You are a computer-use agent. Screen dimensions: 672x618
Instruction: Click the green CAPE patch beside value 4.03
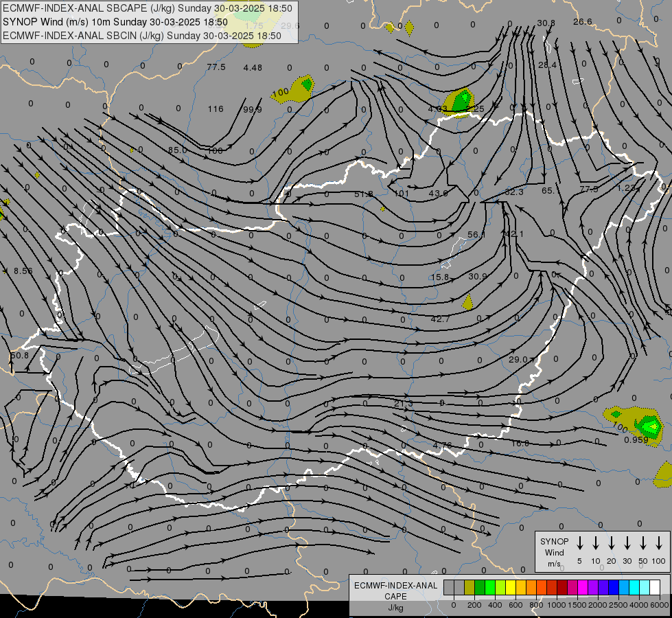462,101
